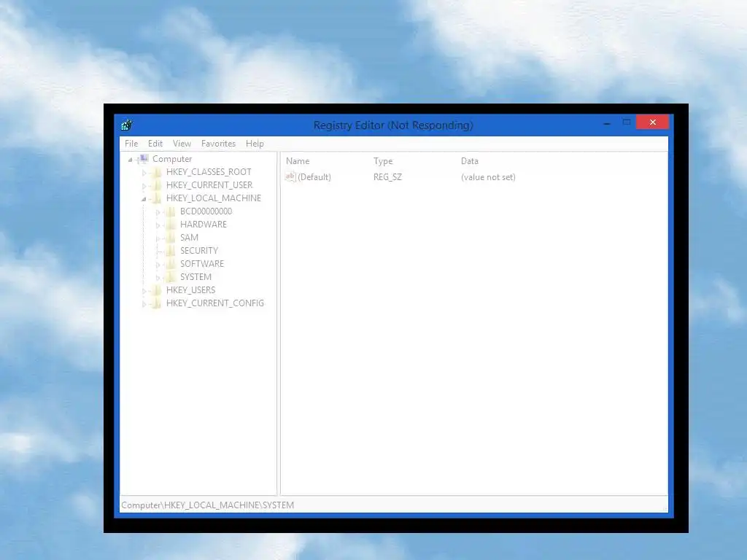Expand the SYSTEM subkey arrow
This screenshot has width=747, height=560.
[x=158, y=278]
